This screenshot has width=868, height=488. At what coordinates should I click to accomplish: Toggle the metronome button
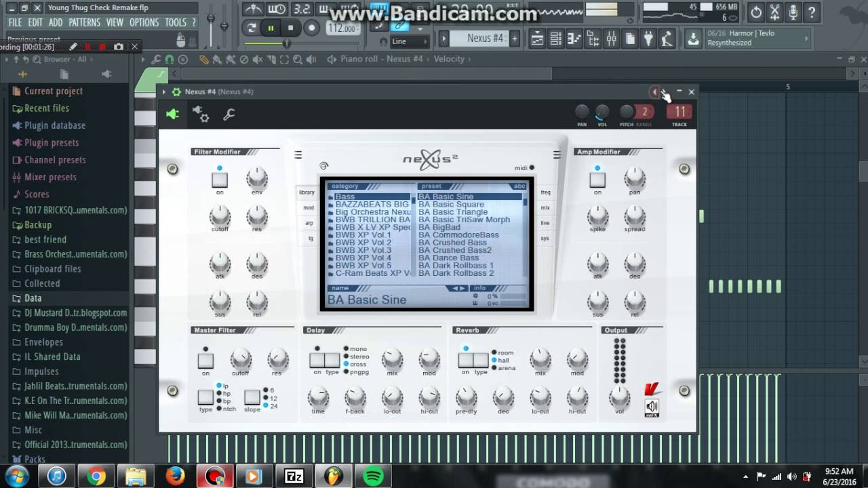252,9
